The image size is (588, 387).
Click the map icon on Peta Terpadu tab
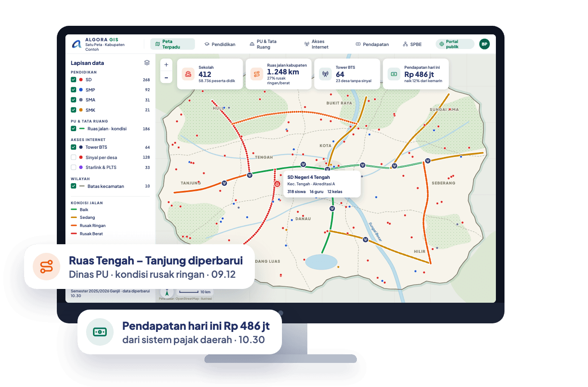(158, 44)
